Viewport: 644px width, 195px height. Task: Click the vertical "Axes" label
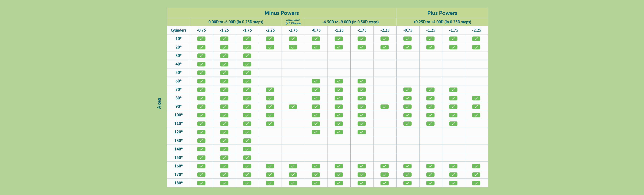(159, 103)
